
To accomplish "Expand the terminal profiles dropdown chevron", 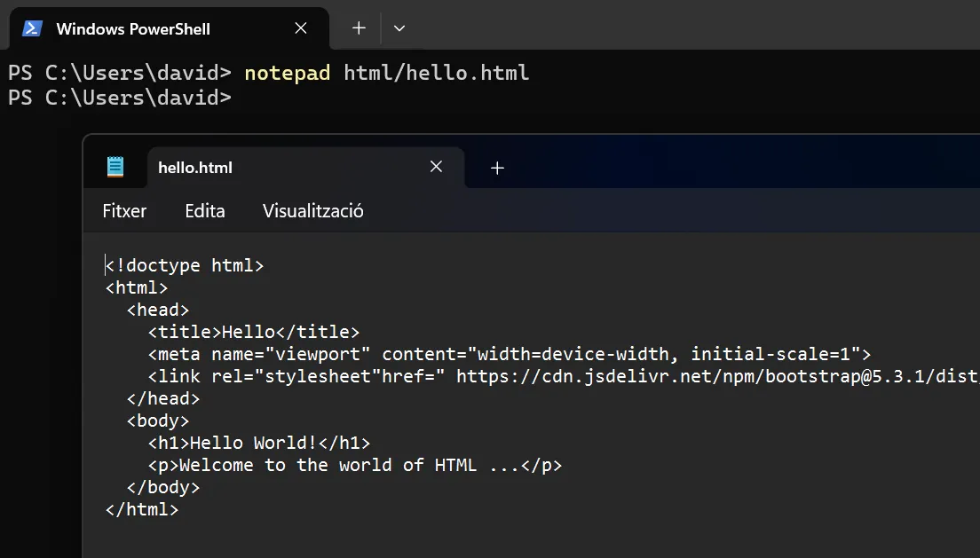I will click(399, 28).
